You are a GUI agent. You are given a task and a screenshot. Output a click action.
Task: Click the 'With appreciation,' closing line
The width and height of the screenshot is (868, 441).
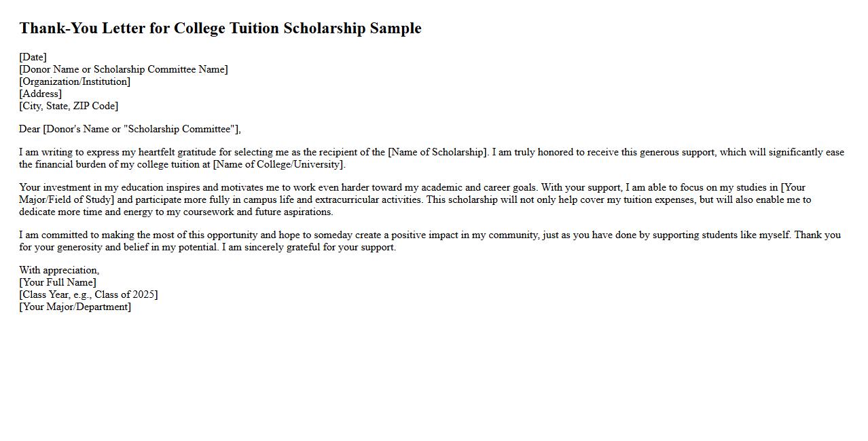(x=59, y=270)
